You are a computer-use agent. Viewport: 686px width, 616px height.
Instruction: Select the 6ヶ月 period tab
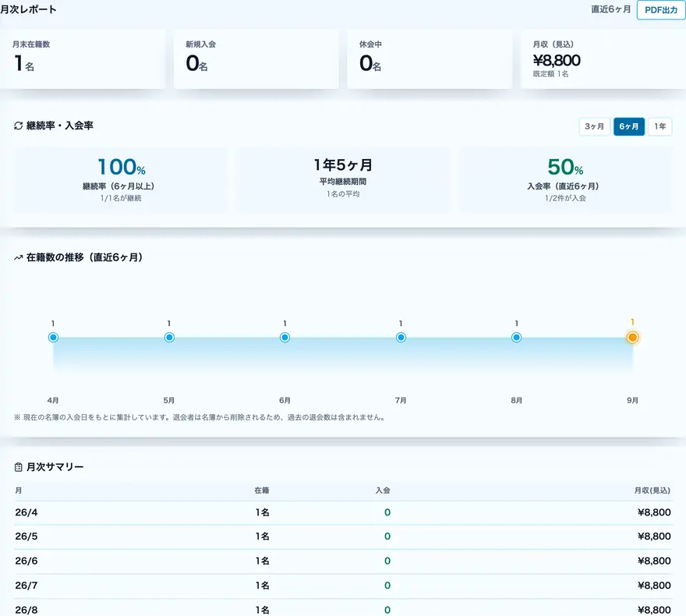[628, 126]
